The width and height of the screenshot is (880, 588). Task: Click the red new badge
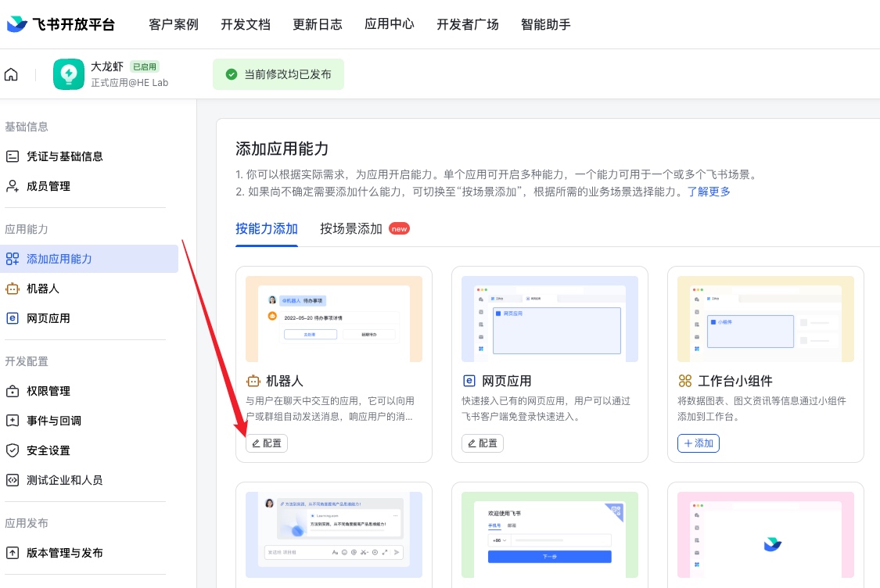coord(399,229)
